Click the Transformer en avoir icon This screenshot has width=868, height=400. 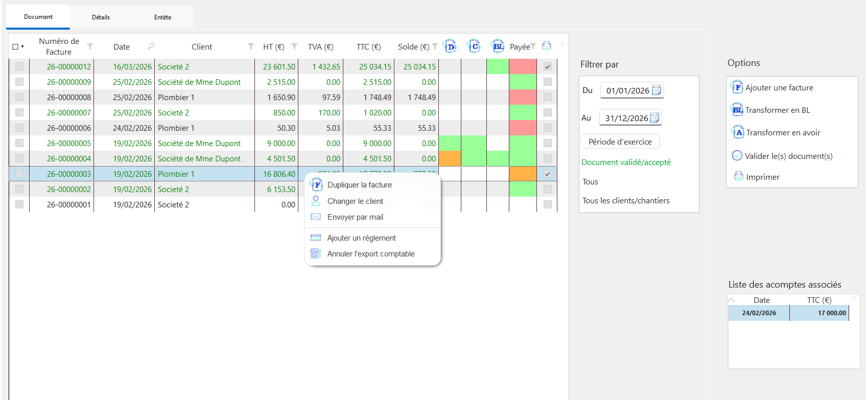(x=738, y=132)
